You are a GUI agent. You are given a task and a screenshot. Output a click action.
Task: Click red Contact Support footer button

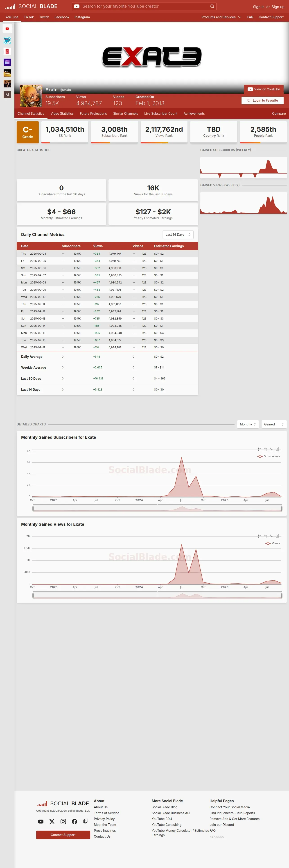coord(63,835)
